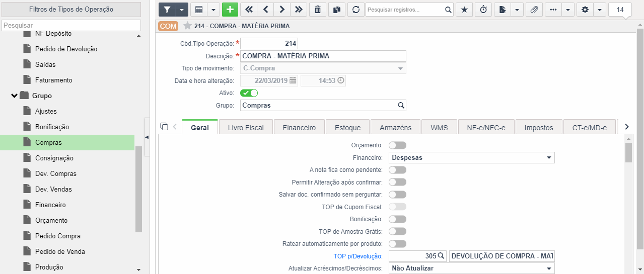Click the Cód.Tipo Operação field 214
Screen dimensions: 644x274
click(269, 44)
